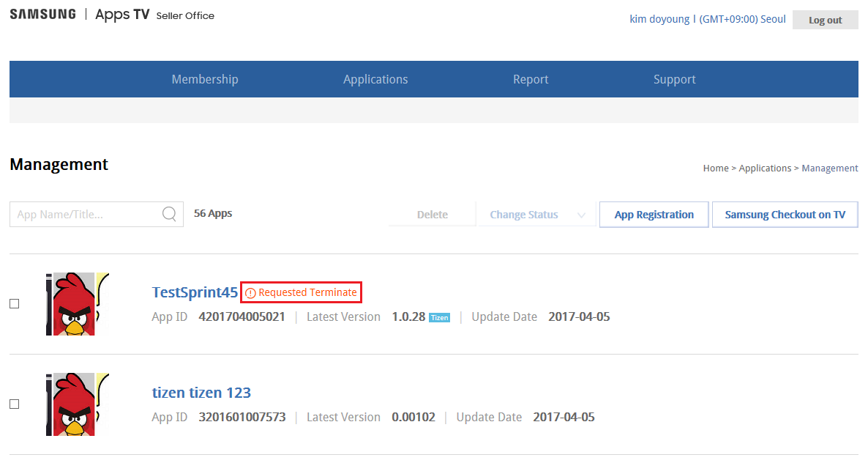Viewport: 868px width, 463px height.
Task: Open the Applications menu
Action: [x=375, y=79]
